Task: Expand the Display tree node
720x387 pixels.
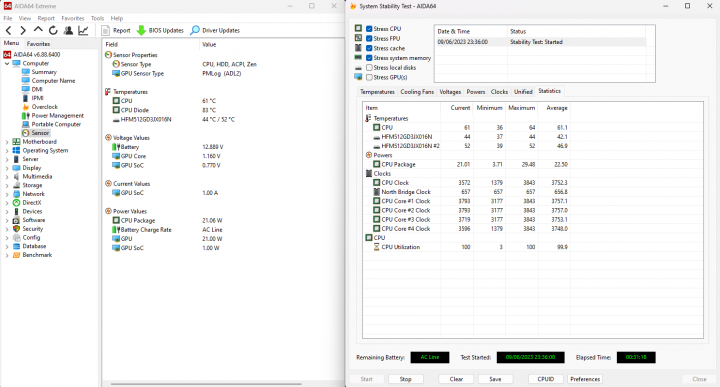Action: 7,168
